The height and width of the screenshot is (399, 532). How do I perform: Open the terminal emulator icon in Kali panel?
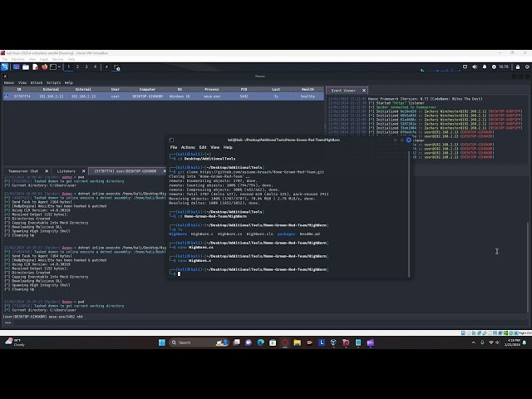[53, 67]
